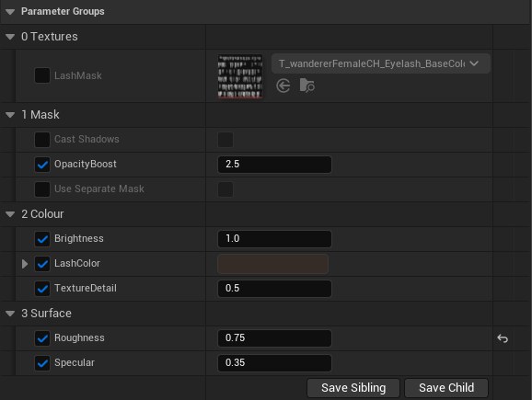Click the Roughness value field 0.75
The width and height of the screenshot is (532, 400).
click(274, 338)
